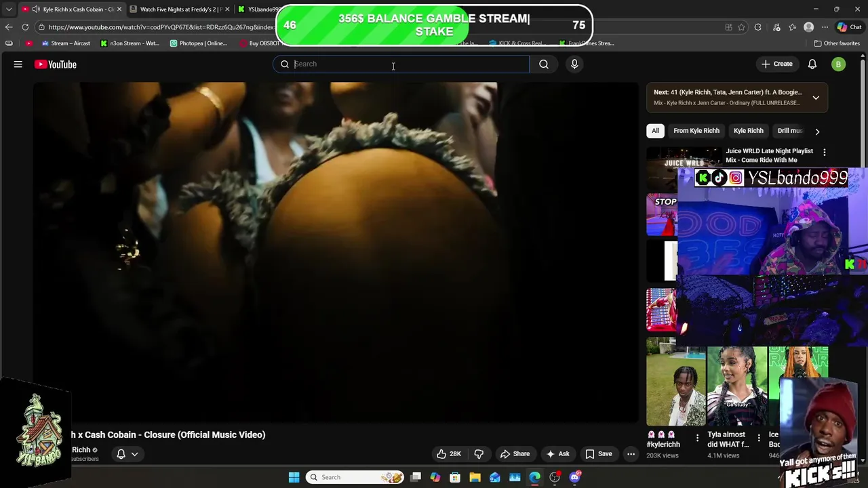Open Photopea Online bookmark
This screenshot has height=488, width=868.
199,43
